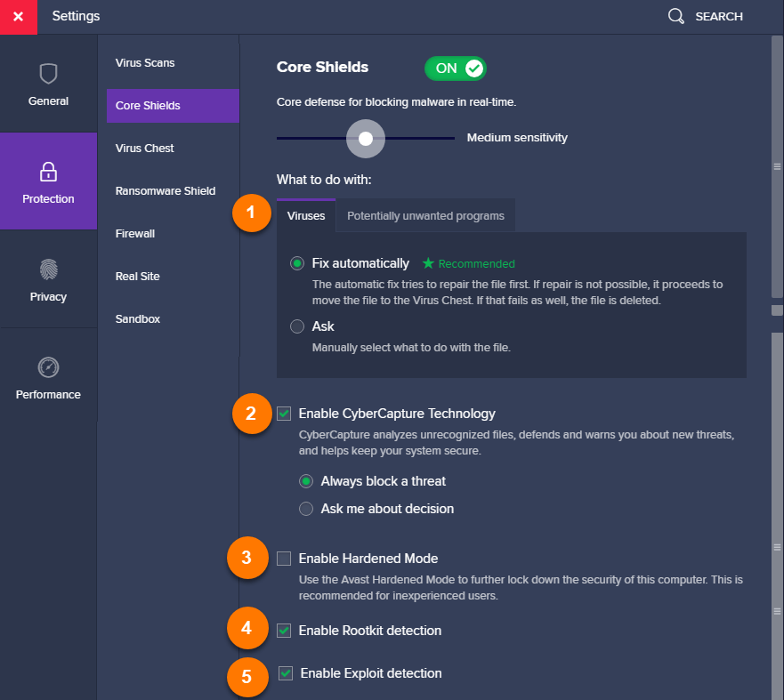The image size is (784, 700).
Task: Open the General settings shield icon
Action: (49, 74)
